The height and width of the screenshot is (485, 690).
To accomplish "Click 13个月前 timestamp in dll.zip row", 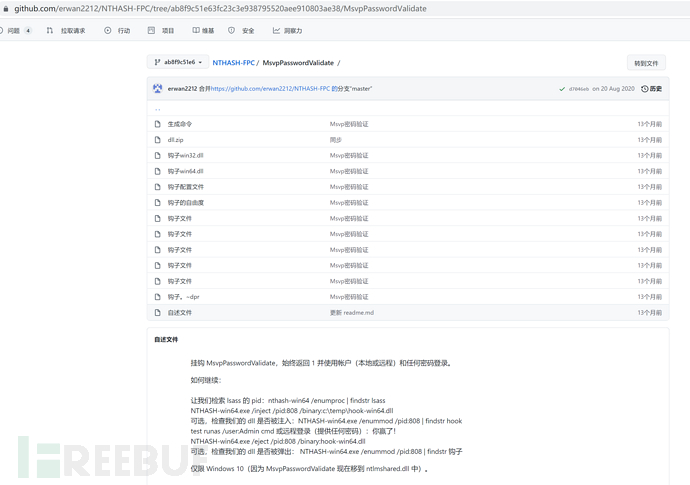I will click(x=650, y=140).
